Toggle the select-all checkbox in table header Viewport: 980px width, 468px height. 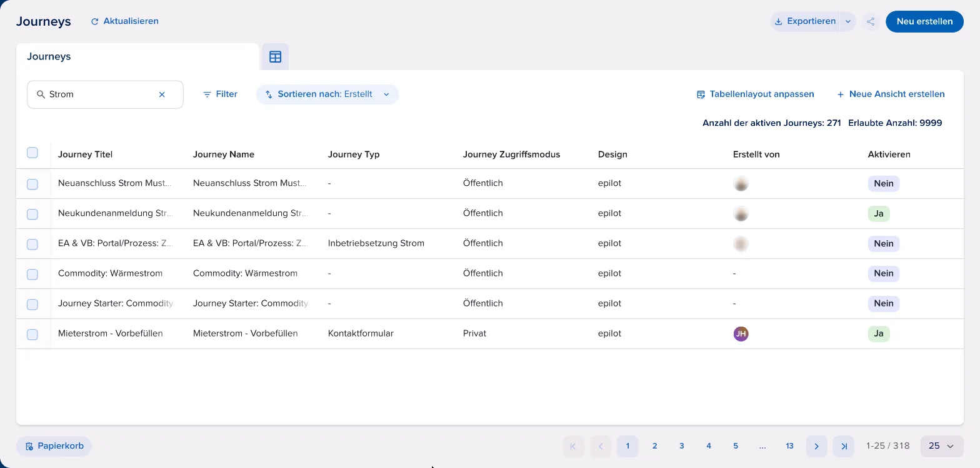32,153
